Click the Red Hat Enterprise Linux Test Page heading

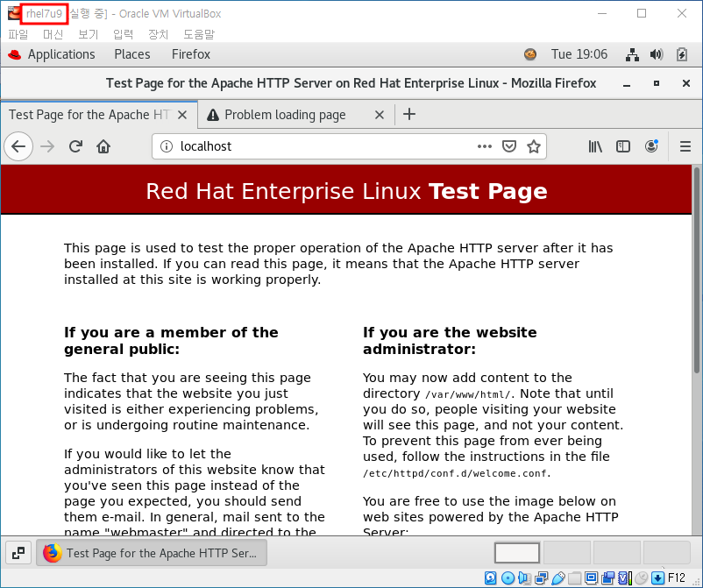point(346,191)
